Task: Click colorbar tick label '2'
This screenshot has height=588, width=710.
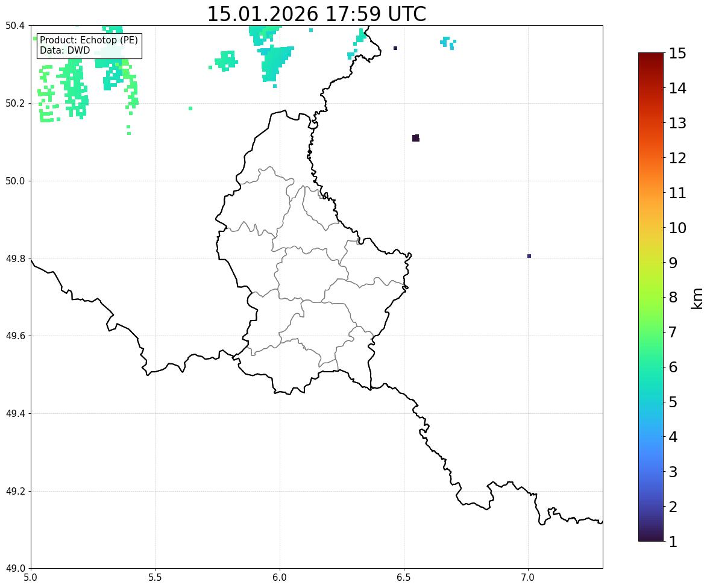Action: coord(673,507)
